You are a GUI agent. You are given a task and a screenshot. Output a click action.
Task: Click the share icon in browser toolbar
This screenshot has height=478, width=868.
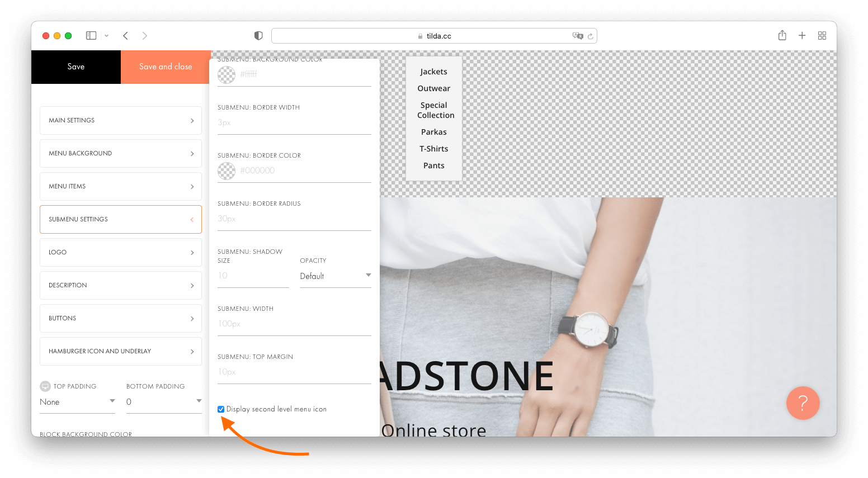782,35
